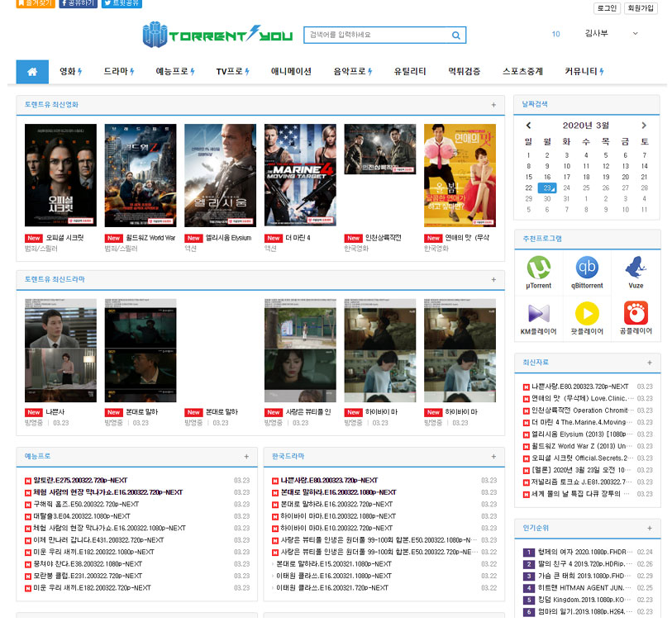The height and width of the screenshot is (636, 672).
Task: Click the 로그인 button
Action: pyautogui.click(x=607, y=8)
